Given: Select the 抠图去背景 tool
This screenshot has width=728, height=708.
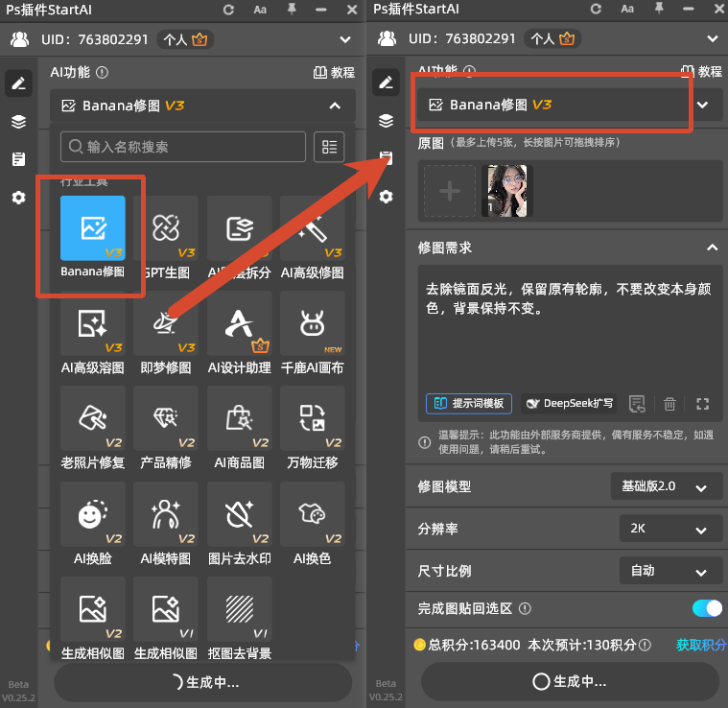Looking at the screenshot, I should click(x=239, y=609).
